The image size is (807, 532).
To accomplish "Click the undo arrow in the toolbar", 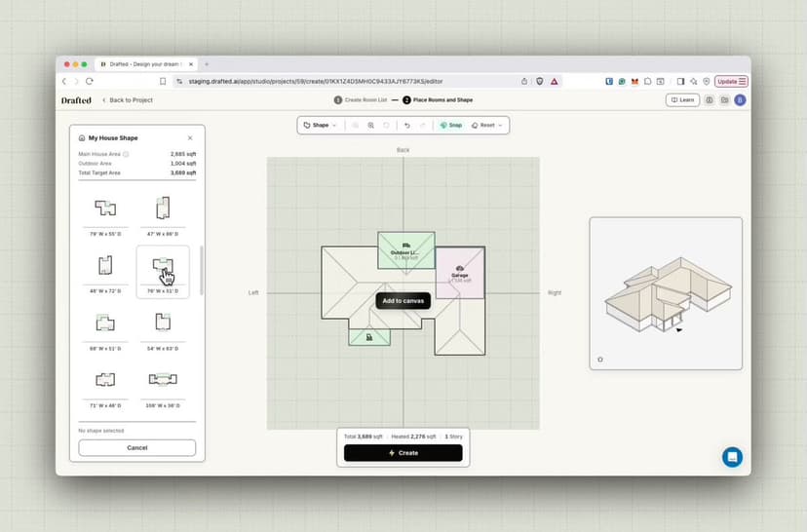I will coord(407,125).
